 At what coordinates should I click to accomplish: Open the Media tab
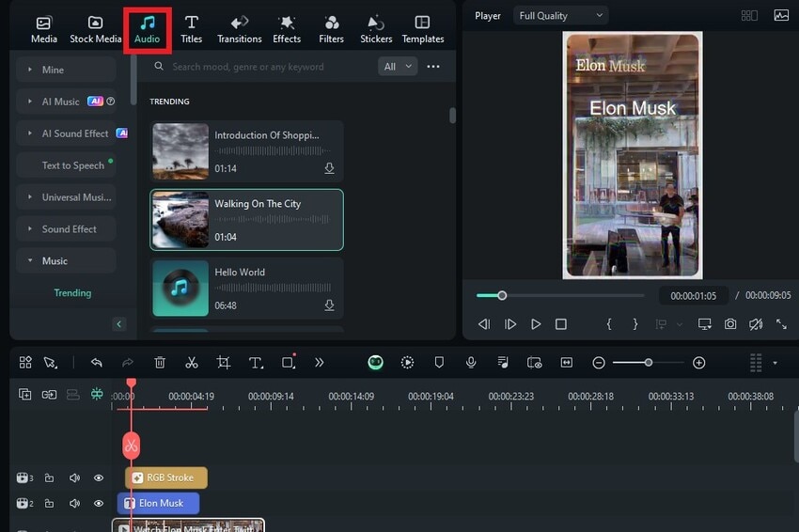tap(44, 29)
